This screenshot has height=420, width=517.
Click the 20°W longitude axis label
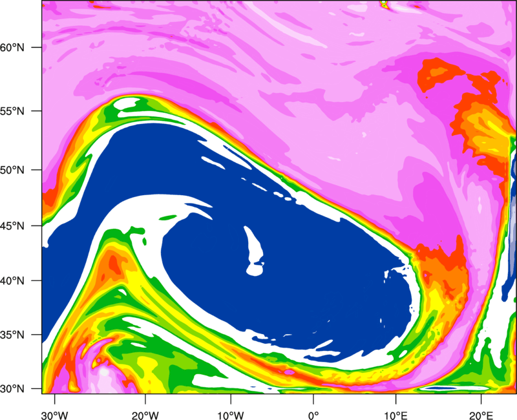pyautogui.click(x=145, y=415)
